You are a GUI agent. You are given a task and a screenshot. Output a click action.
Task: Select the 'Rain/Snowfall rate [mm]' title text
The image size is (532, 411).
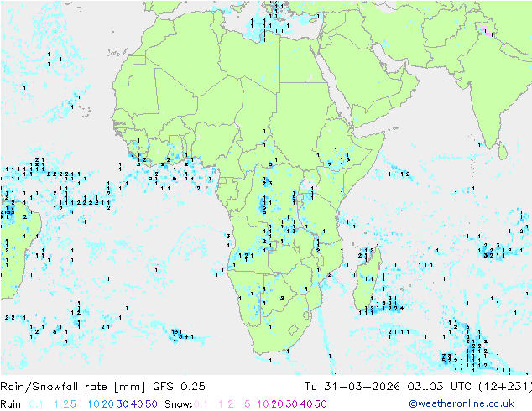(73, 387)
